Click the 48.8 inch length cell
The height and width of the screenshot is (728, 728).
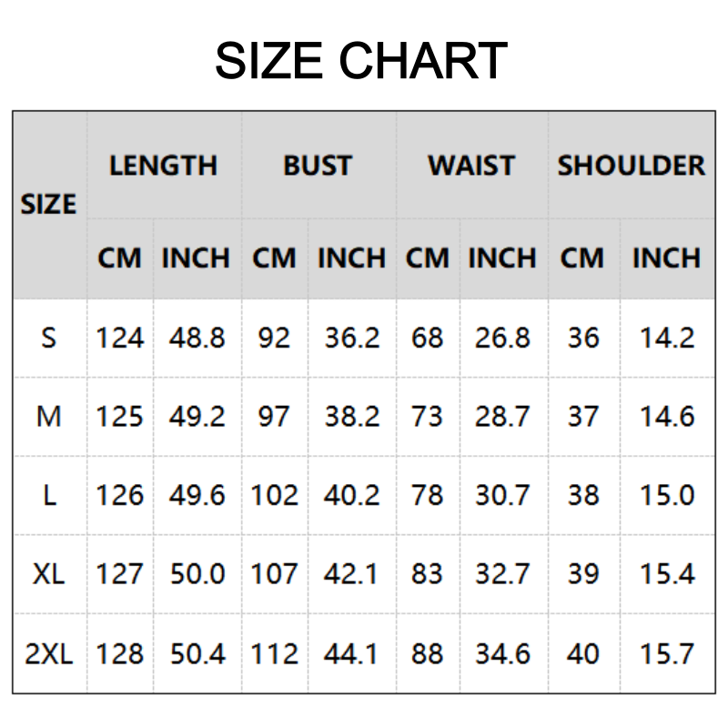click(197, 338)
